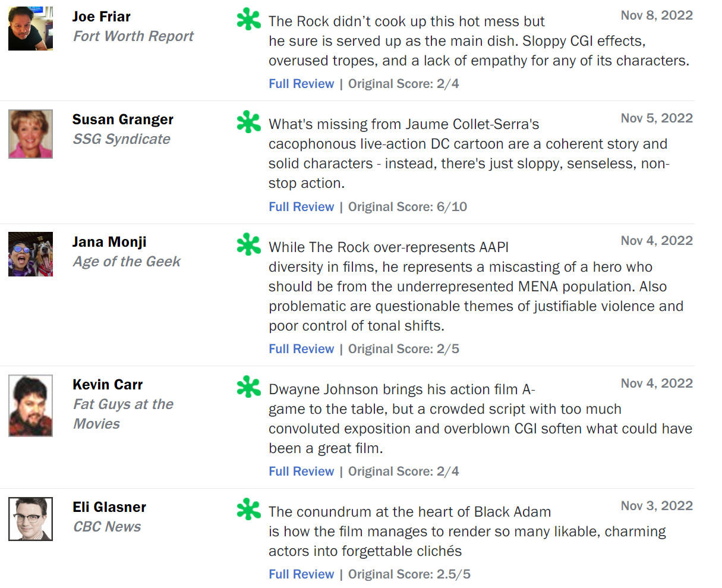Visit the Fort Worth Report publication link
722x588 pixels.
pyautogui.click(x=133, y=36)
